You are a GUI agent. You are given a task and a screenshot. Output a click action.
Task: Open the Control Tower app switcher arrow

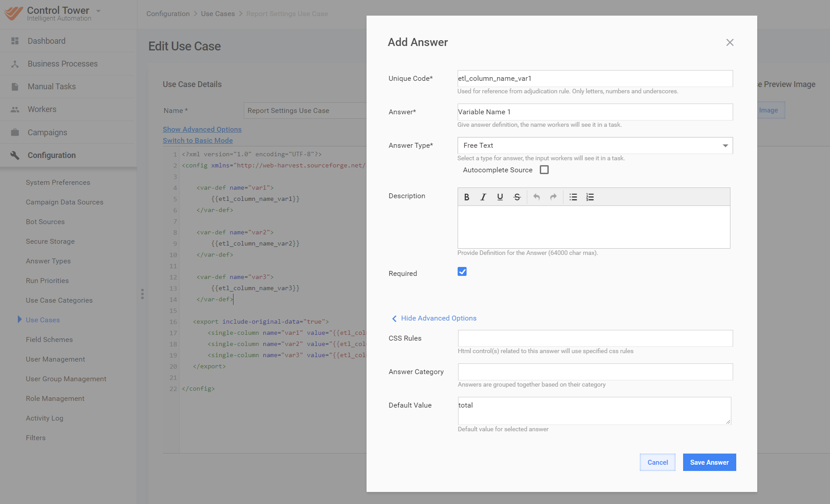pyautogui.click(x=98, y=11)
